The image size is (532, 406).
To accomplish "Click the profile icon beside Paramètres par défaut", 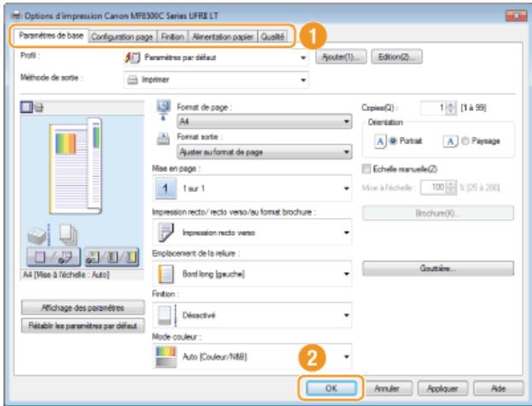I will click(x=132, y=58).
